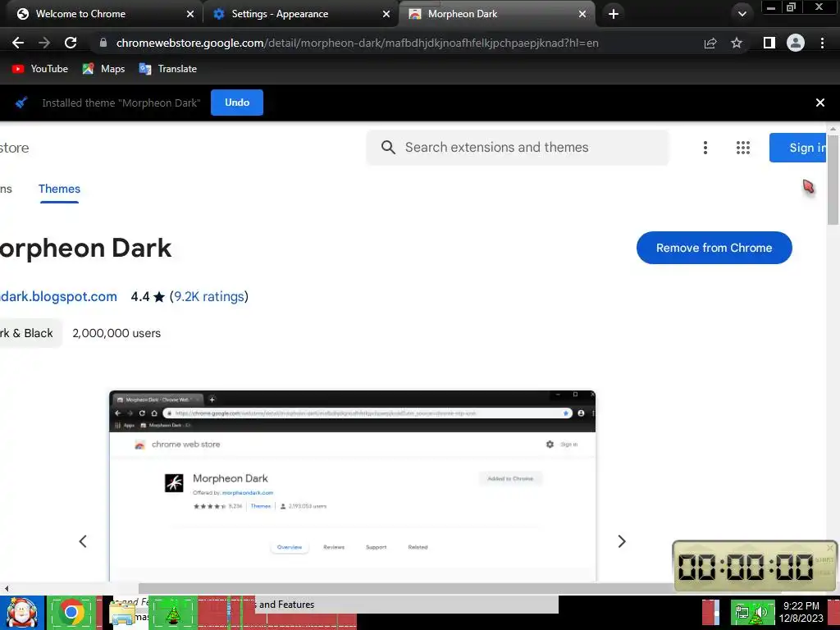Click the Morpheon Dark preview screenshot
The image size is (840, 630).
[x=353, y=486]
